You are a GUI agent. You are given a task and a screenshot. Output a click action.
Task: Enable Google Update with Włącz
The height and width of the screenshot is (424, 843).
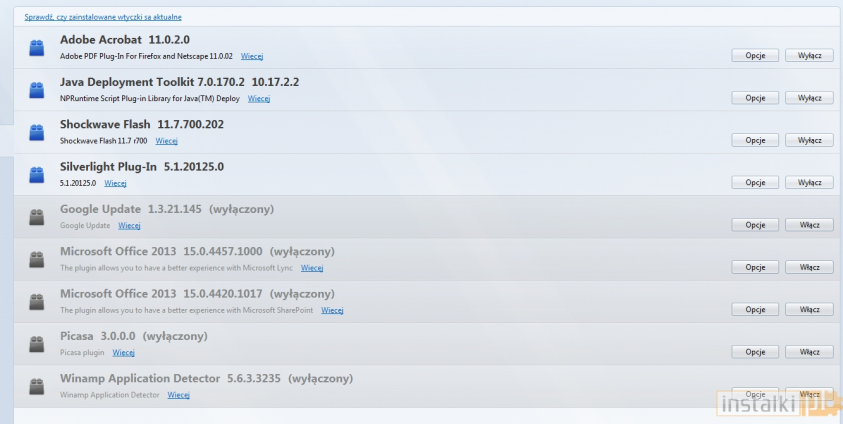click(809, 225)
